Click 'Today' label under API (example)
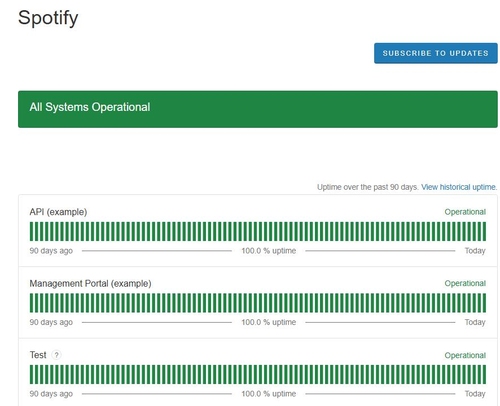 pyautogui.click(x=475, y=251)
